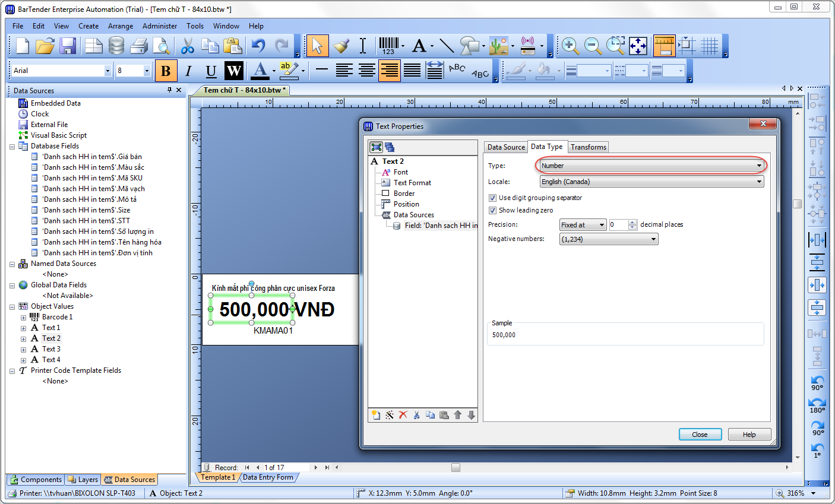Image resolution: width=835 pixels, height=504 pixels.
Task: Click the New document icon
Action: click(22, 46)
